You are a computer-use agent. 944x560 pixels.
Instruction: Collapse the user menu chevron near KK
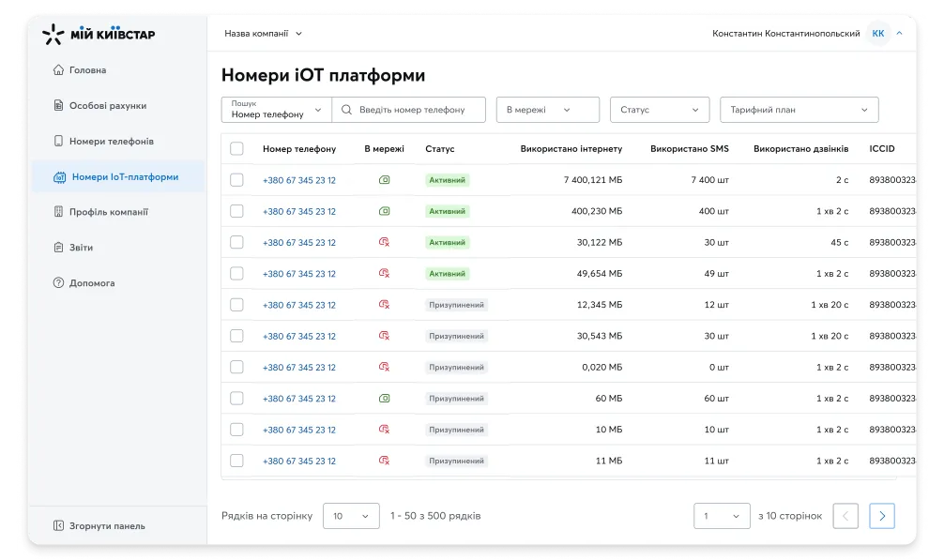tap(900, 34)
